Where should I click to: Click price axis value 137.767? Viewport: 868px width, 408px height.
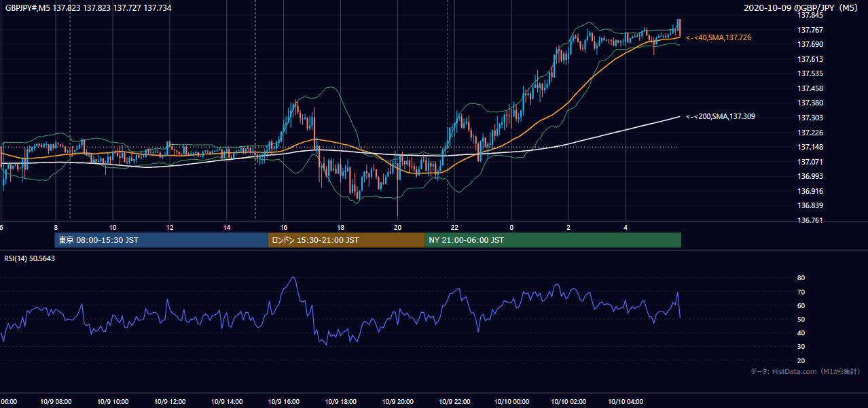coord(811,30)
